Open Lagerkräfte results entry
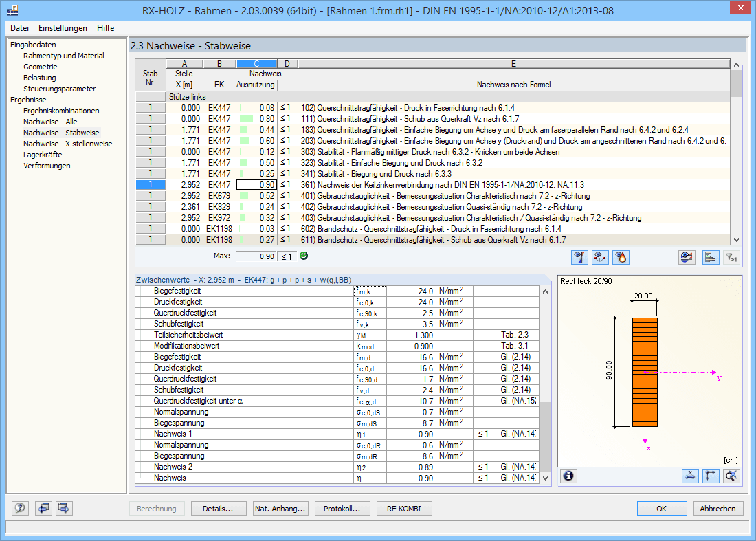 click(43, 155)
